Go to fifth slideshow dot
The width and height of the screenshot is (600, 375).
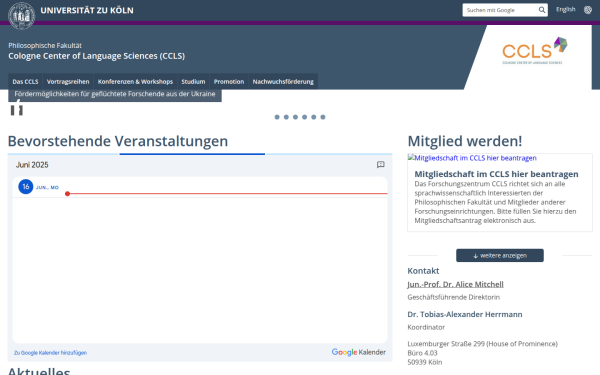(314, 117)
